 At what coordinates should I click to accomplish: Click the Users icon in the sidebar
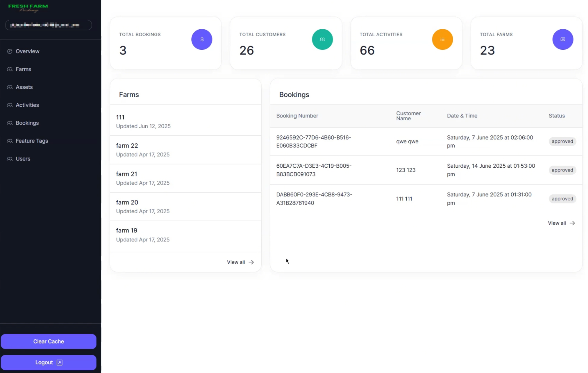10,158
